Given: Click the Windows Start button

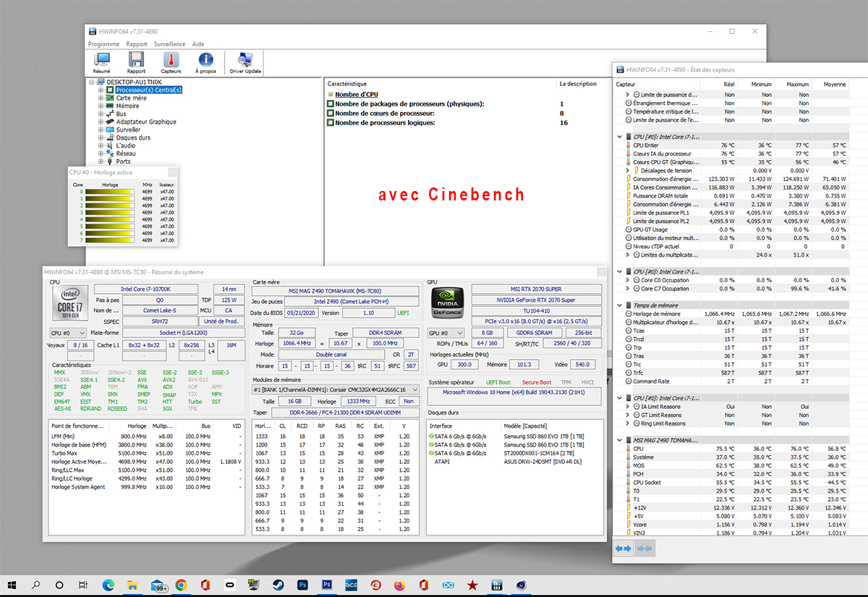Looking at the screenshot, I should (11, 584).
